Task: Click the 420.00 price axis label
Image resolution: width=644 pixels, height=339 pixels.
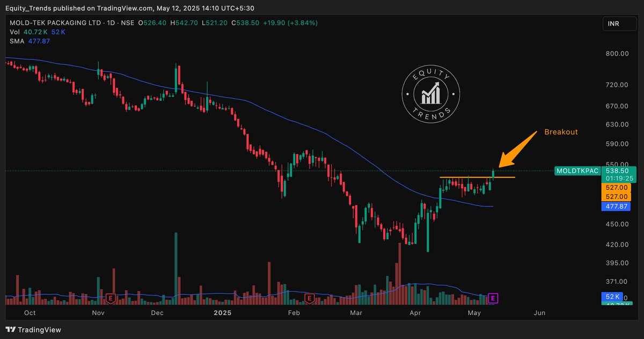Action: click(x=617, y=245)
